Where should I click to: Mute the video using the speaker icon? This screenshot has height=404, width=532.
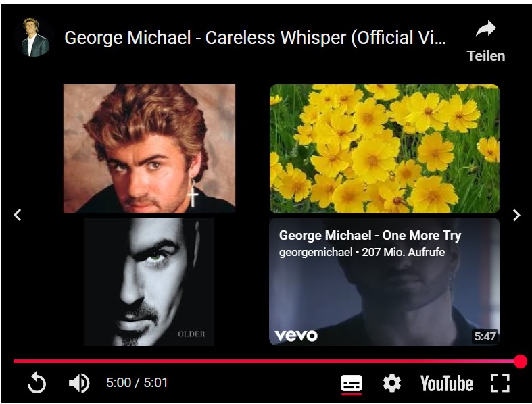tap(79, 383)
